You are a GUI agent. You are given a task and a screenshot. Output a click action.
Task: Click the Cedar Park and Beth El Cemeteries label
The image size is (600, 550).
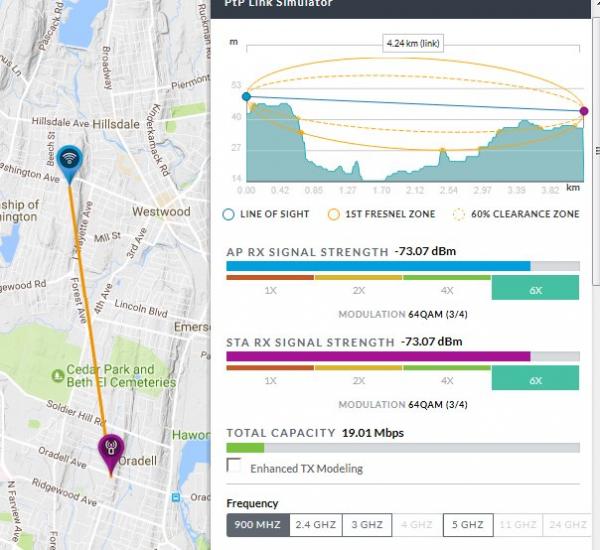121,375
